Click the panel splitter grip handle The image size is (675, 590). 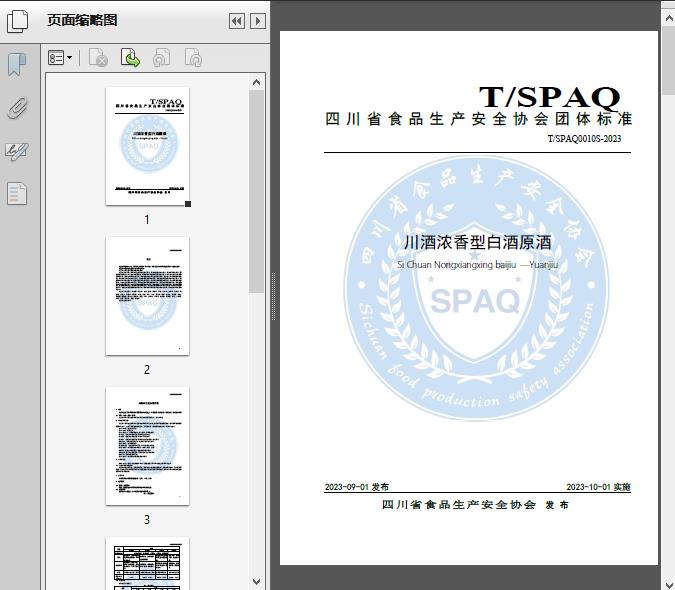pyautogui.click(x=273, y=297)
